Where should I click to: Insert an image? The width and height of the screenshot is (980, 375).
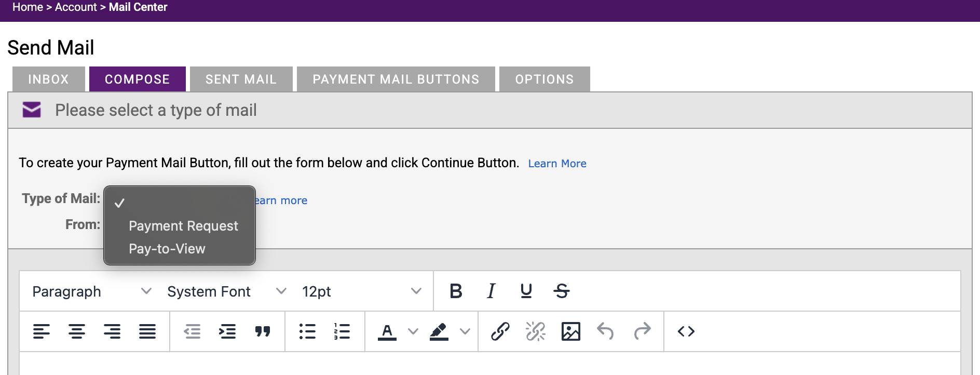(x=571, y=331)
